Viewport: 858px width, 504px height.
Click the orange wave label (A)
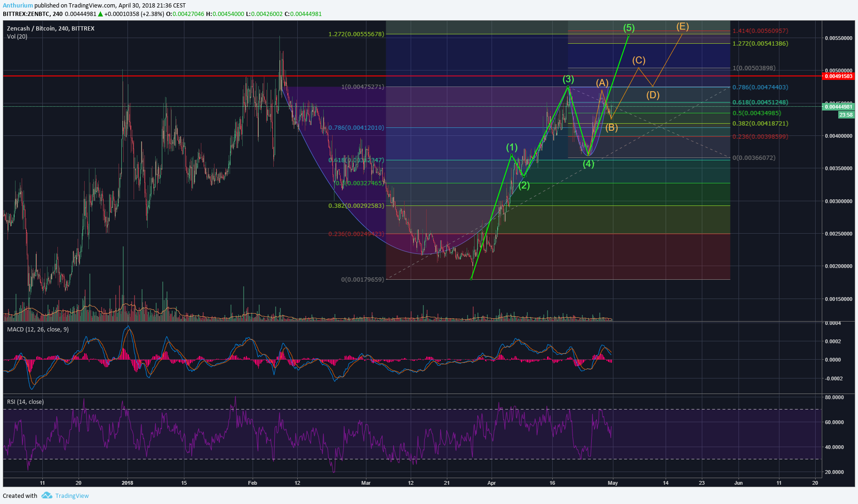pos(602,83)
